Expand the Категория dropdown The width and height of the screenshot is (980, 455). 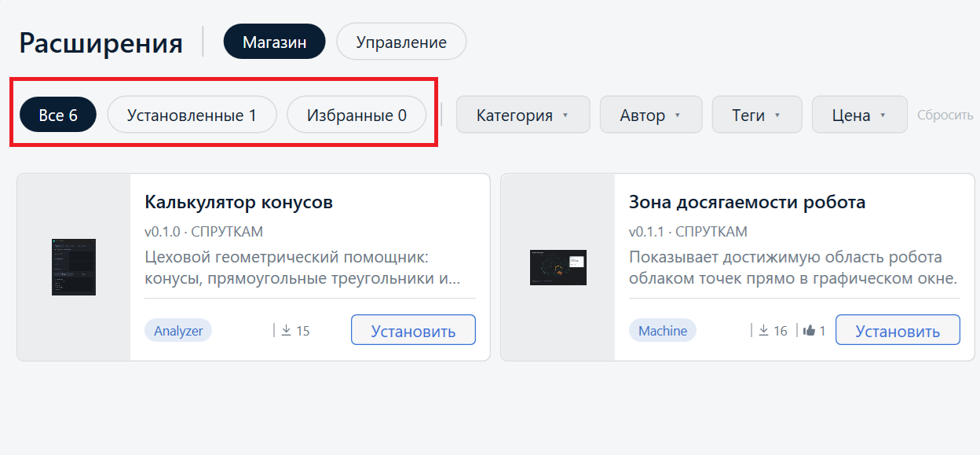pos(523,115)
